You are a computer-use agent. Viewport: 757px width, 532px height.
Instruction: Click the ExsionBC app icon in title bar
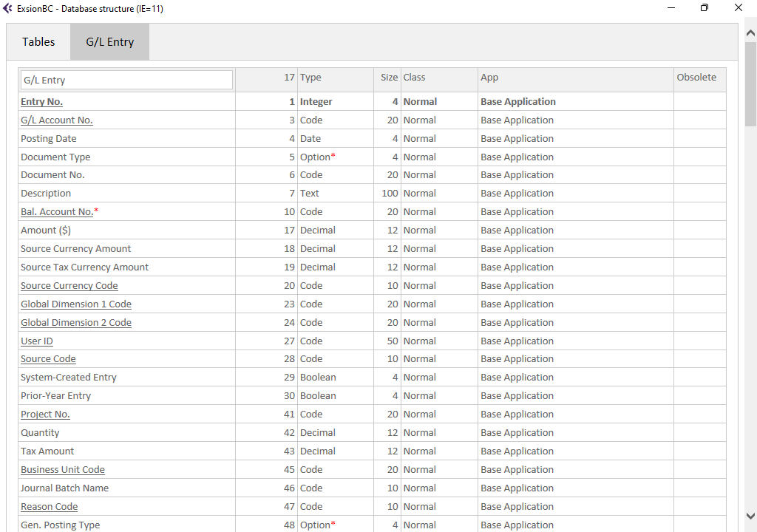click(x=7, y=8)
